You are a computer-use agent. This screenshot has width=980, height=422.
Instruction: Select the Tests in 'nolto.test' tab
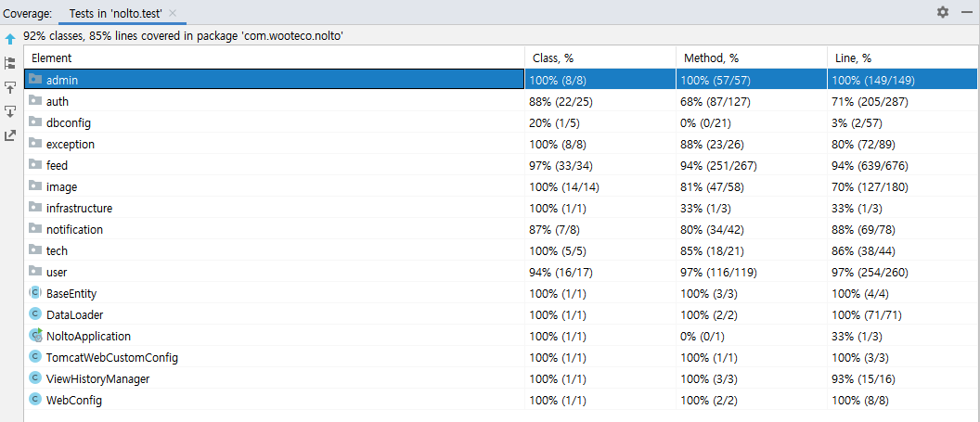tap(117, 13)
